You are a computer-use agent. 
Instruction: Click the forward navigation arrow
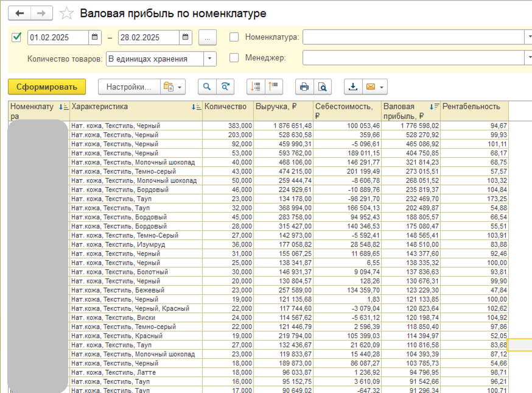(x=41, y=13)
